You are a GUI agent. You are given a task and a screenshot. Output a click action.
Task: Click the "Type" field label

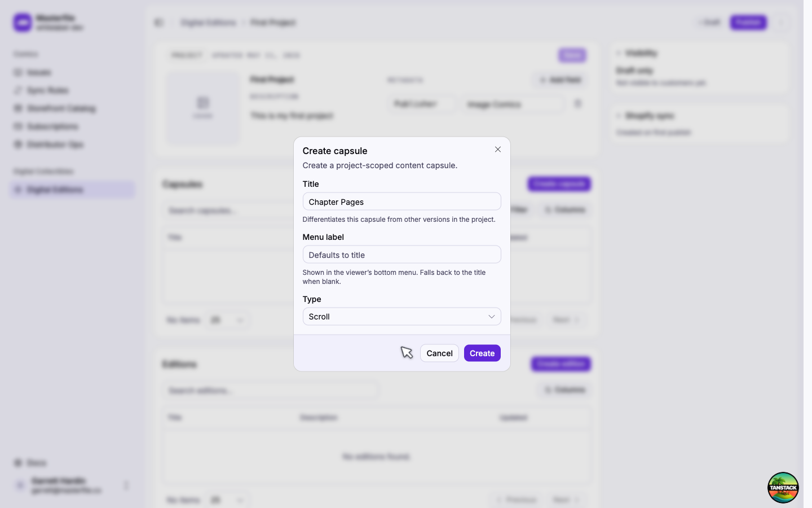312,299
